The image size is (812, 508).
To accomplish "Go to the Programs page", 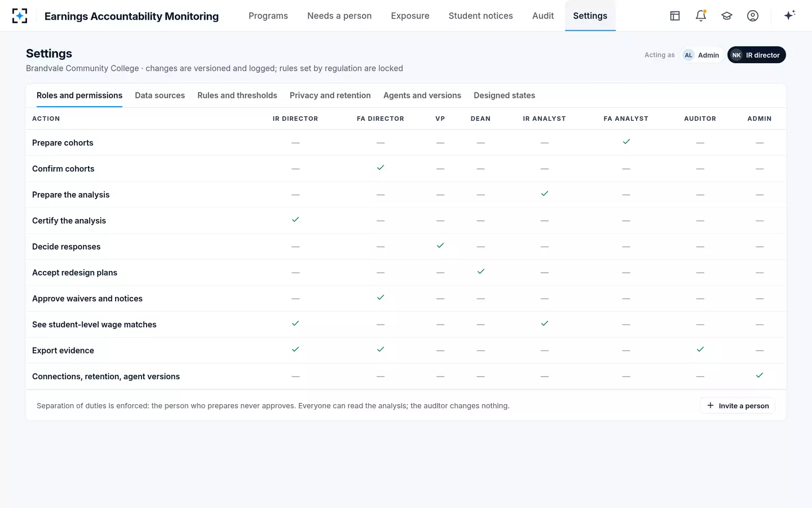I will (x=268, y=16).
